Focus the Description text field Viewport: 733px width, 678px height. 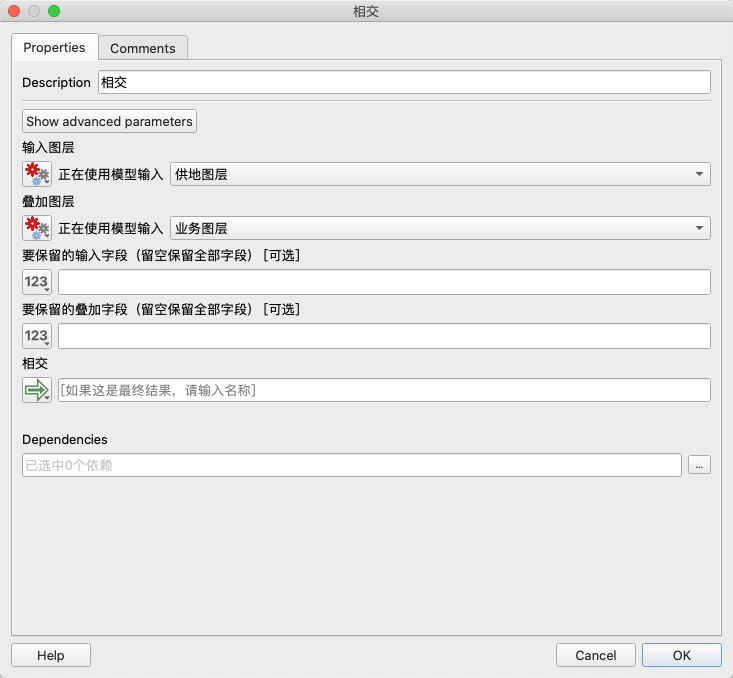point(404,82)
